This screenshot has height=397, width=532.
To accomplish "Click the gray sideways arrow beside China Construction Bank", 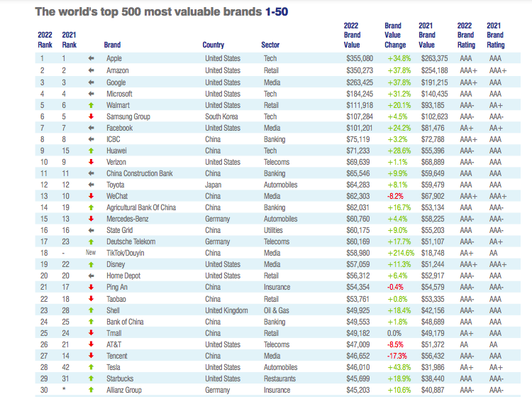I will coord(91,173).
